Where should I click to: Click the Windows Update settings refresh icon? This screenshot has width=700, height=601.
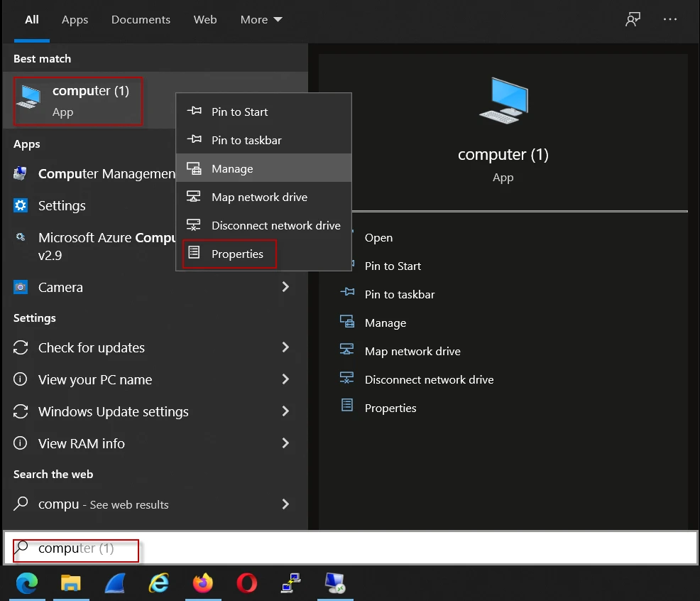(20, 411)
